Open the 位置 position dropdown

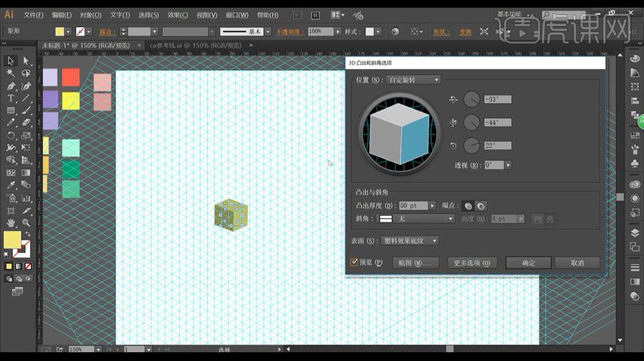(413, 80)
